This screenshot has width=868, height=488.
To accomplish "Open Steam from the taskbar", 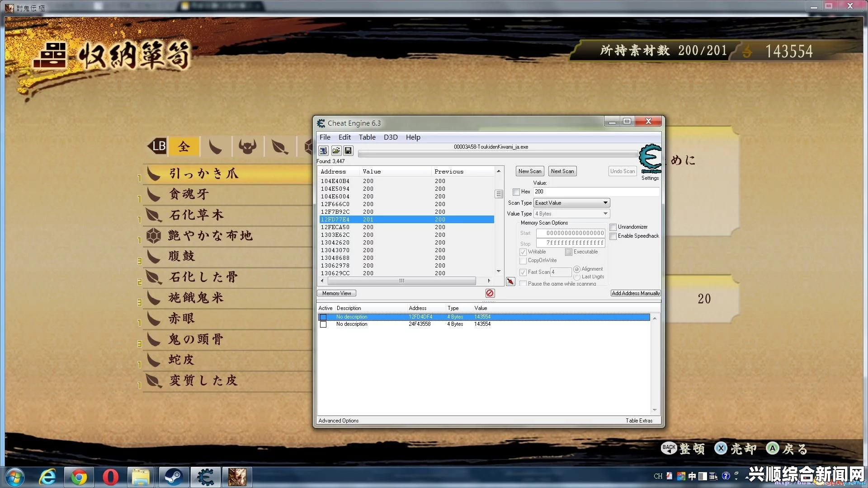I will 173,477.
